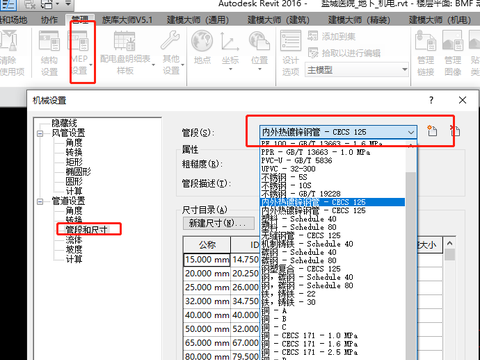Image resolution: width=480 pixels, height=360 pixels.
Task: Select 圆形 under 风管设置
Action: [x=74, y=181]
